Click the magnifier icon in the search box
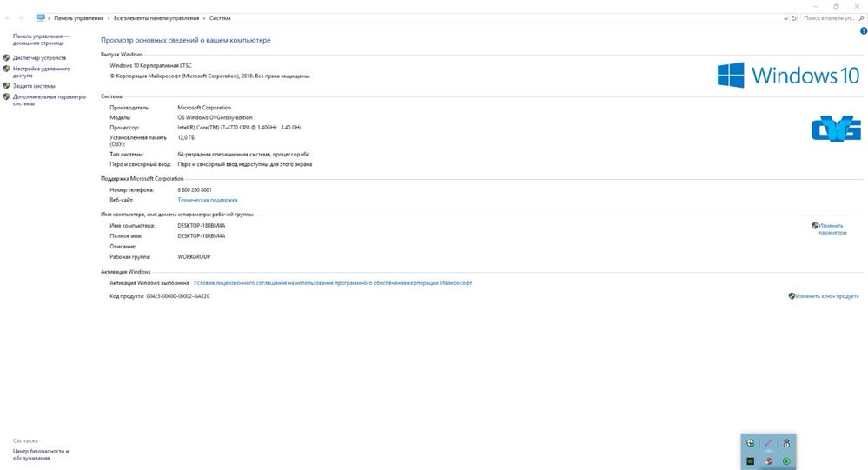This screenshot has height=470, width=868. pyautogui.click(x=861, y=18)
